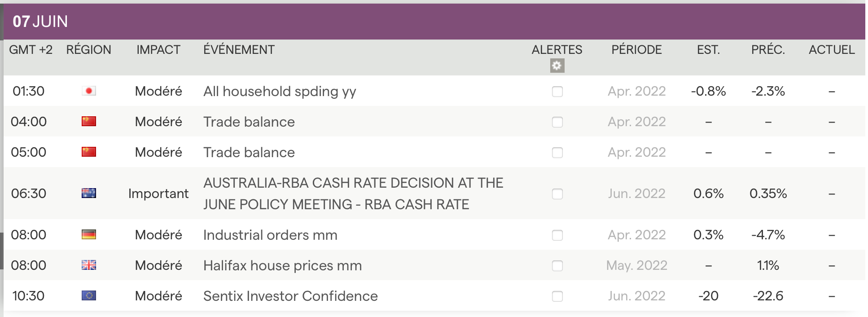Open alerts settings gear icon
Screen dimensions: 868x317
557,66
